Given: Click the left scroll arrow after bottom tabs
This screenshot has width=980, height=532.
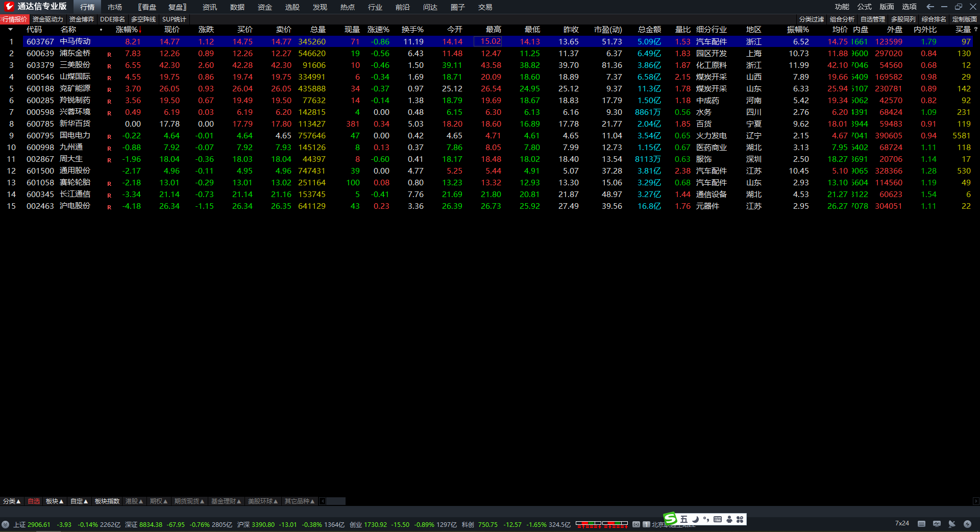Looking at the screenshot, I should click(x=323, y=501).
